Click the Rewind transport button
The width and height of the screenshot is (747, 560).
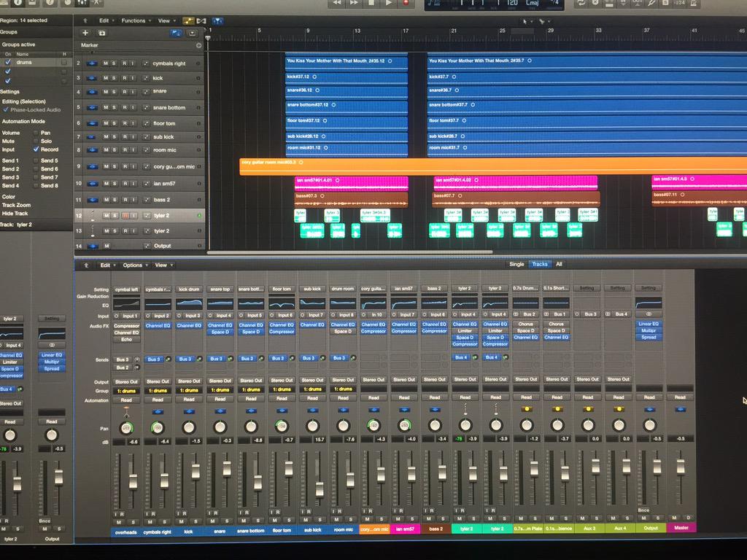pyautogui.click(x=336, y=2)
